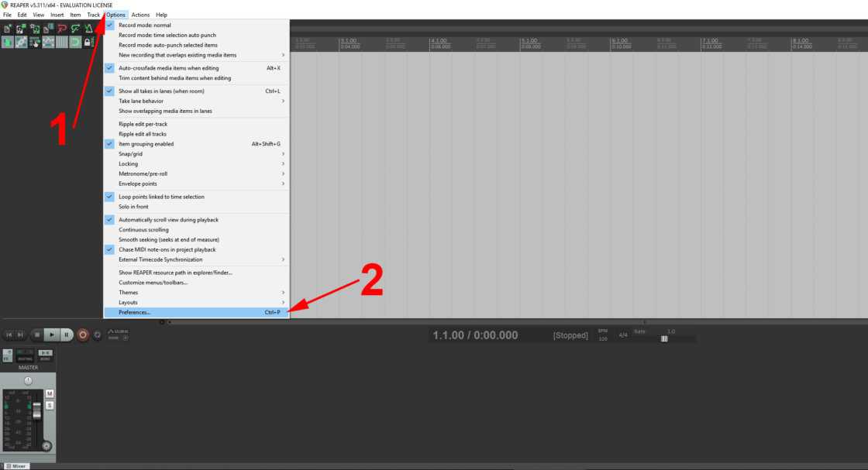Click the red Undo toolbar icon
The height and width of the screenshot is (470, 868).
point(62,29)
